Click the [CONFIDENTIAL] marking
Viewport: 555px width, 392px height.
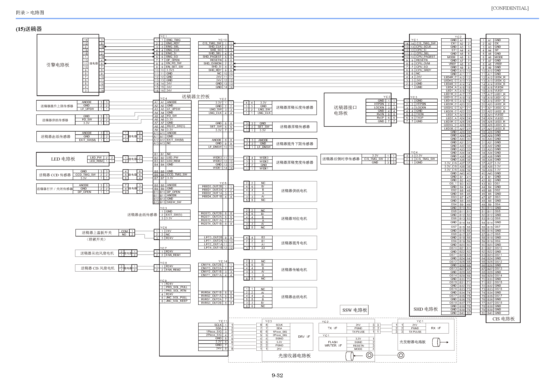click(510, 8)
